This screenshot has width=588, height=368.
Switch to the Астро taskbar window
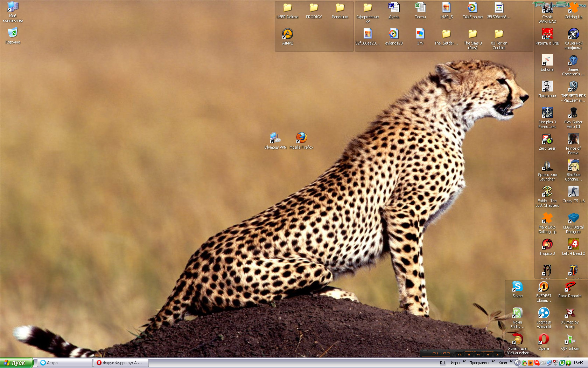point(65,363)
